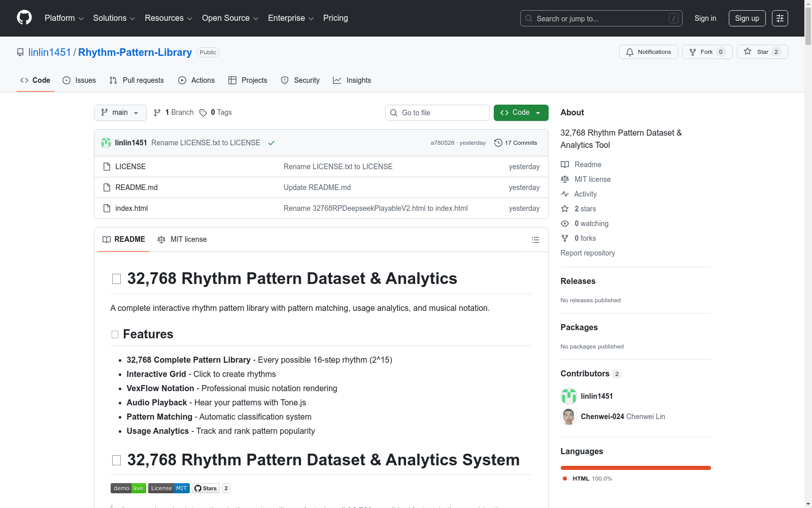Open the Rhythm-Pattern-Library repo title link

click(x=135, y=52)
